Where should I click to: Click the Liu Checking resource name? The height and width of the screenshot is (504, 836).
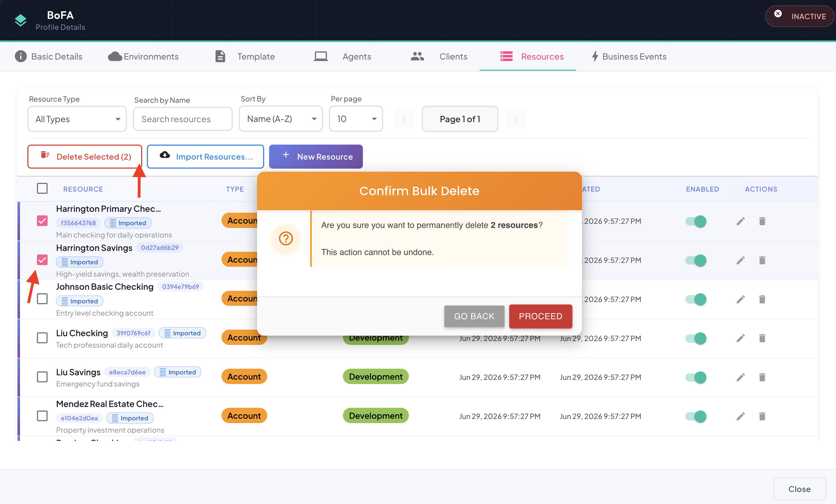click(82, 333)
